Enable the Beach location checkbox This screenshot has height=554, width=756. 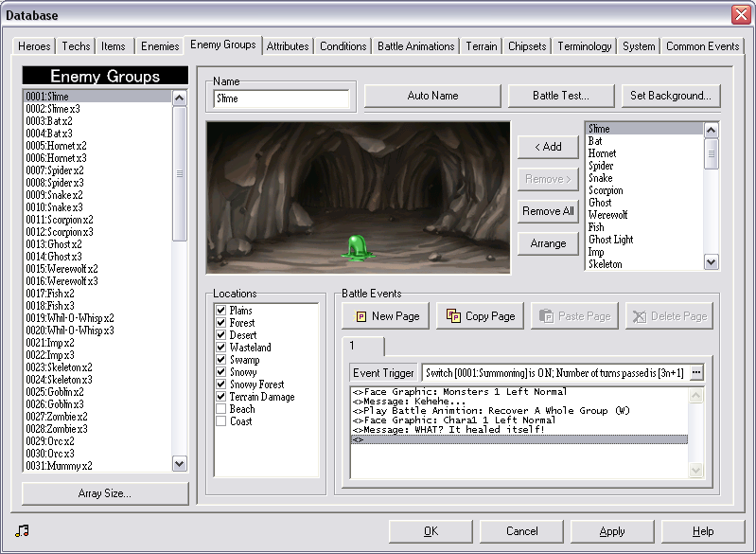click(x=220, y=409)
